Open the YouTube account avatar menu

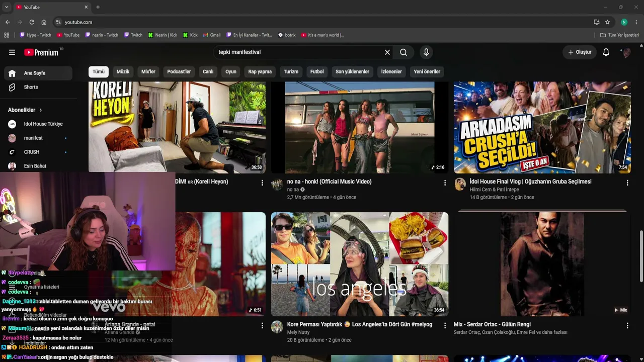[x=626, y=52]
